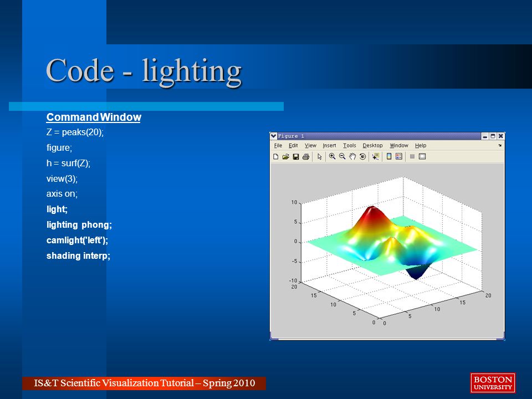Screen dimensions: 532x399
Task: Select the Pan hand tool
Action: coord(352,156)
